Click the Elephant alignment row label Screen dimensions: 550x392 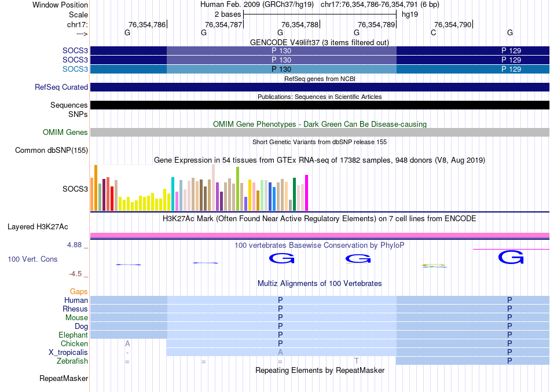point(74,335)
